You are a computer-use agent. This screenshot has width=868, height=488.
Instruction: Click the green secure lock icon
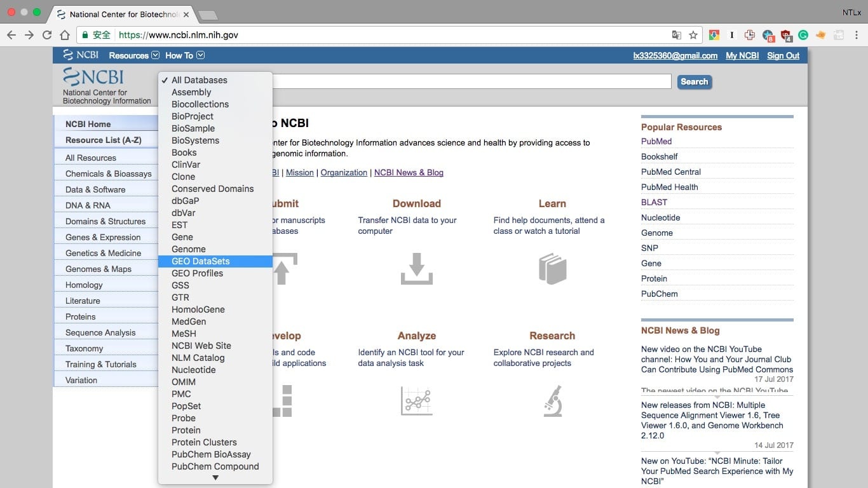point(85,35)
